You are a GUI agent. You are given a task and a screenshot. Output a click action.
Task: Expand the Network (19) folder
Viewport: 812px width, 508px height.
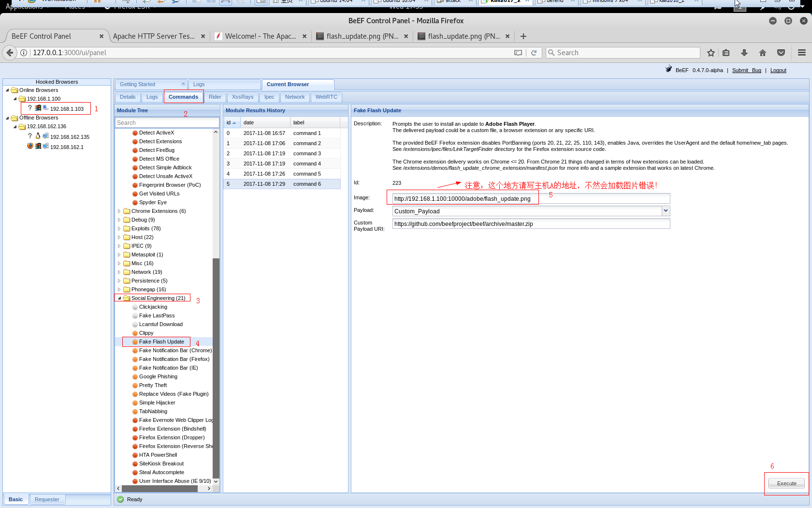click(x=119, y=272)
